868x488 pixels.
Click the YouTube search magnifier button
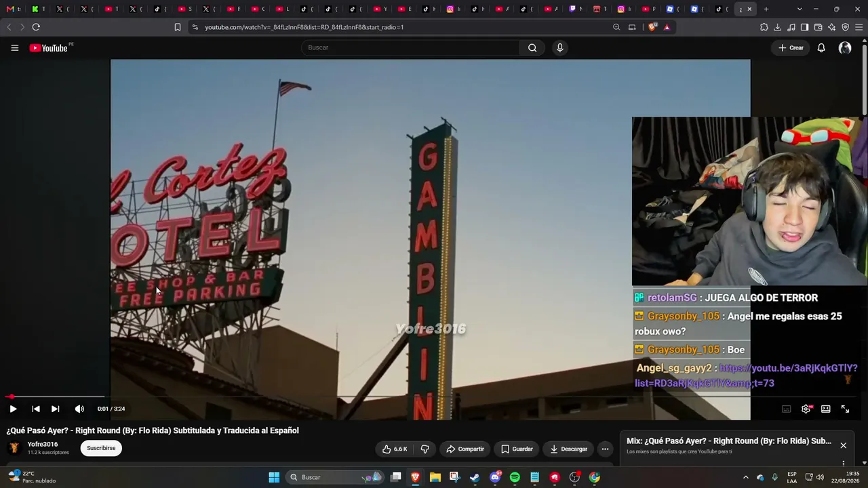[532, 47]
